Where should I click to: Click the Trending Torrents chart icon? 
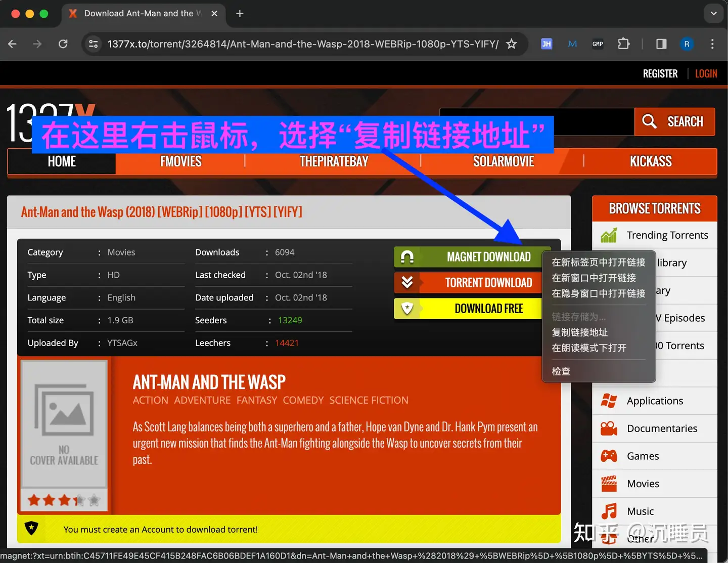click(609, 235)
